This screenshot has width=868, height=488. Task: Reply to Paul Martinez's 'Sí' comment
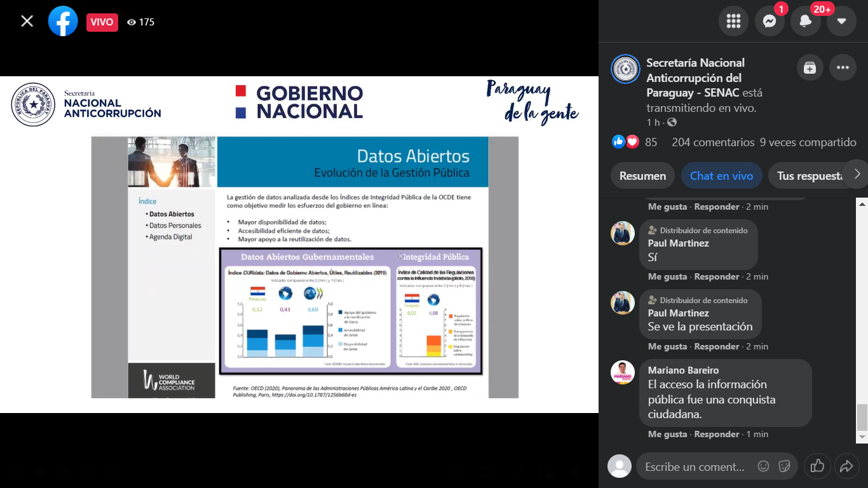click(x=717, y=276)
